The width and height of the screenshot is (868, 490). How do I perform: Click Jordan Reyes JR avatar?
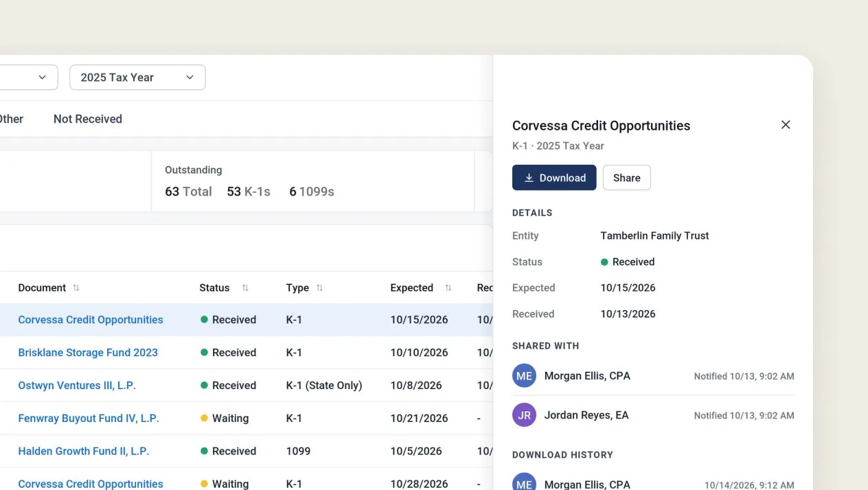(524, 415)
